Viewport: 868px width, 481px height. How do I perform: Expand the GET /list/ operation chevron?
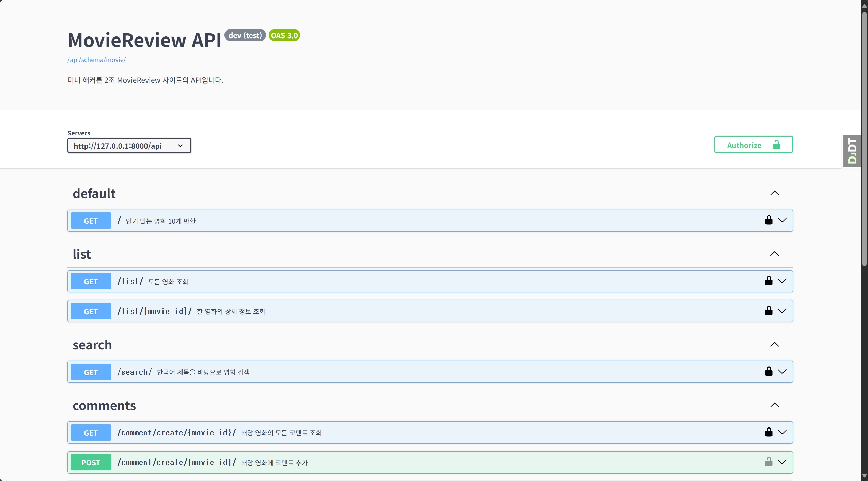[782, 281]
